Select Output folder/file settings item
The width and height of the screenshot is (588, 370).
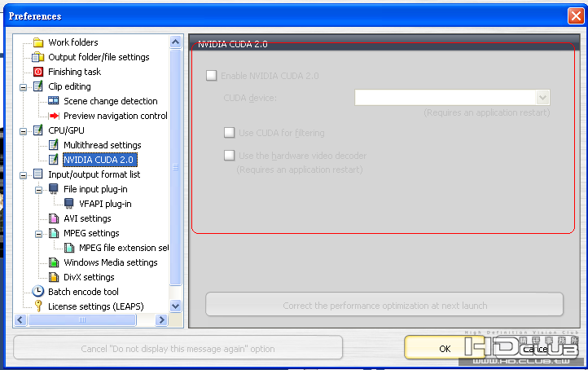click(x=99, y=57)
